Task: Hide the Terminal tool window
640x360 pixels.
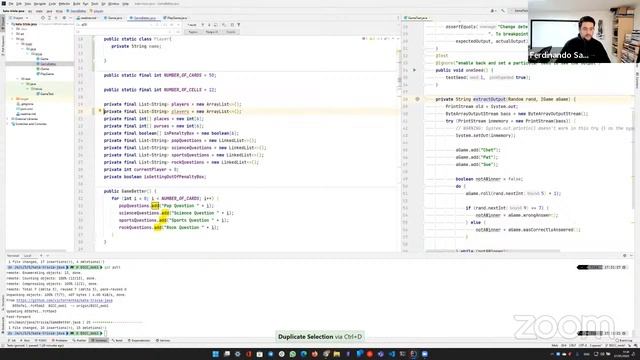Action: tap(631, 256)
